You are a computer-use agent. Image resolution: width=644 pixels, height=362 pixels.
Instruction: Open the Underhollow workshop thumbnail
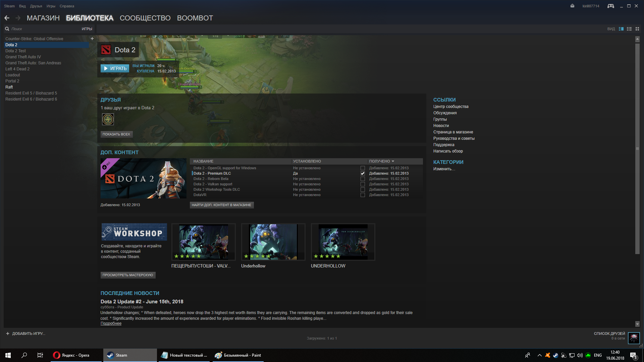(273, 242)
